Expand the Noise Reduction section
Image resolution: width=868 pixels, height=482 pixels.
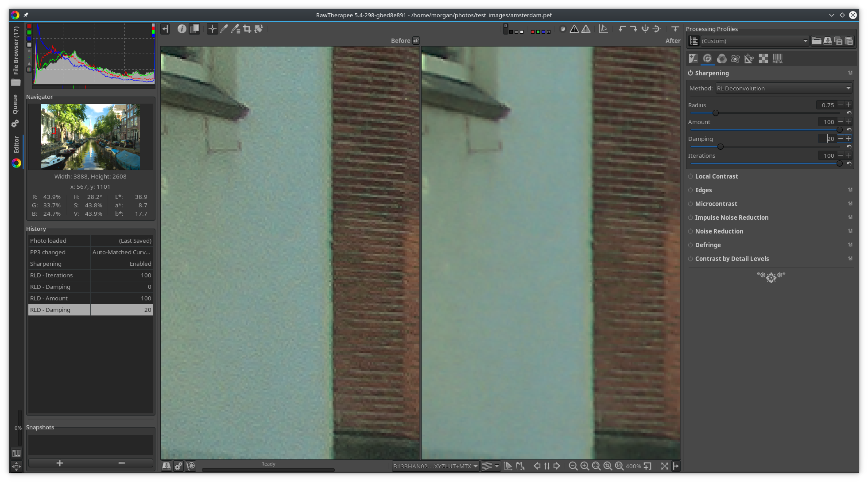pos(719,231)
